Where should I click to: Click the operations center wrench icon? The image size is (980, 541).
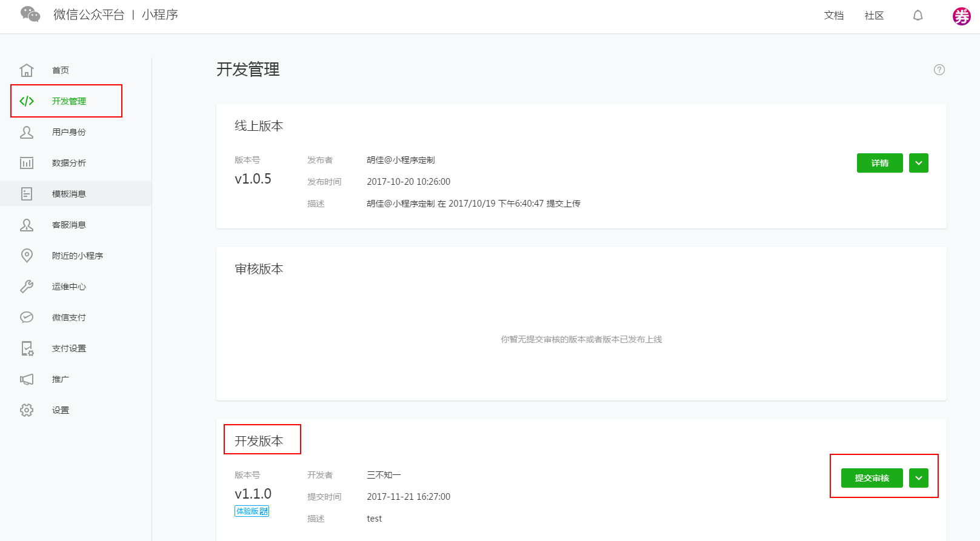point(27,287)
